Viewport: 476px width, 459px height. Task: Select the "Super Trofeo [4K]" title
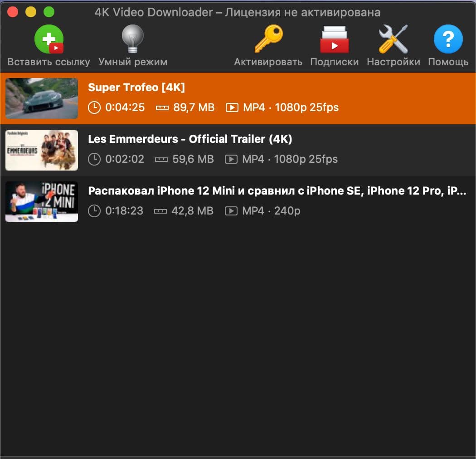[136, 88]
